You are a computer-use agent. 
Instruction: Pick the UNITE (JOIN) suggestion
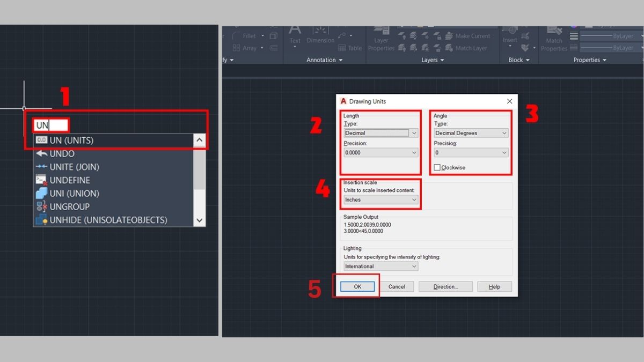(x=113, y=167)
